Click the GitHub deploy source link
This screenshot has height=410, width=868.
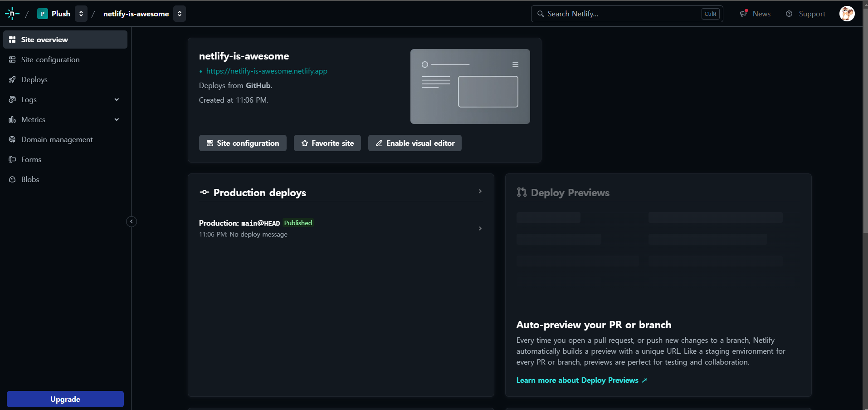258,85
